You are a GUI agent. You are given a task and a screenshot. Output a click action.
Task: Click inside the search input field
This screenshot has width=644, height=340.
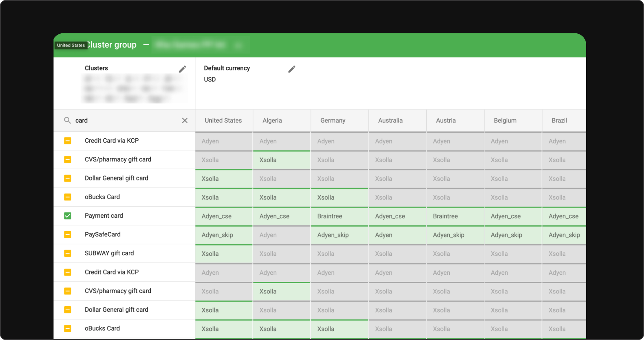[x=110, y=120]
